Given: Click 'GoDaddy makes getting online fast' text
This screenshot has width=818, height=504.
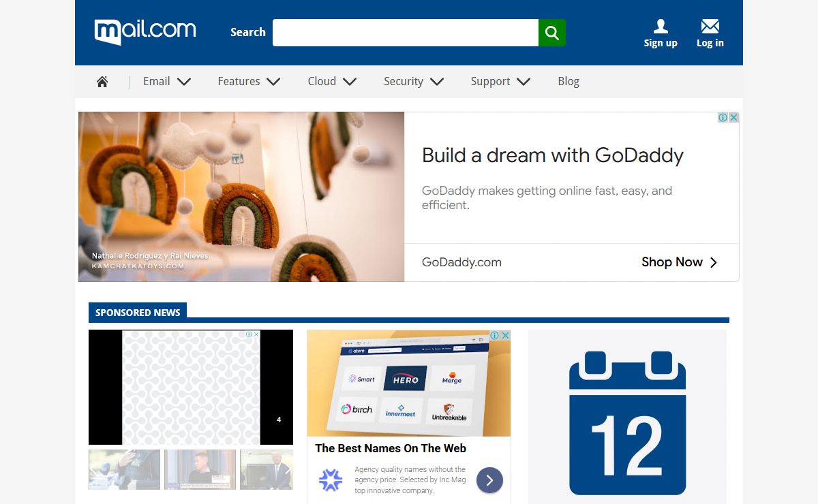Looking at the screenshot, I should point(547,198).
